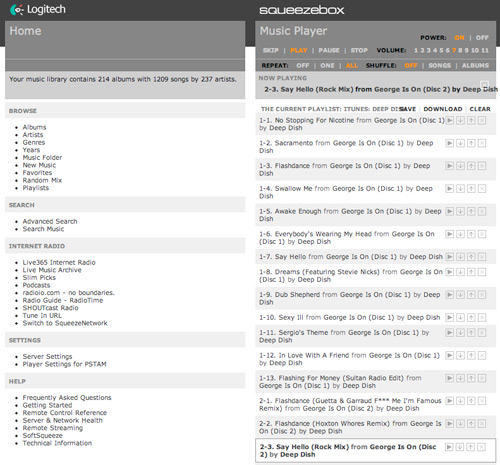Set repeat to ALL

pos(352,65)
